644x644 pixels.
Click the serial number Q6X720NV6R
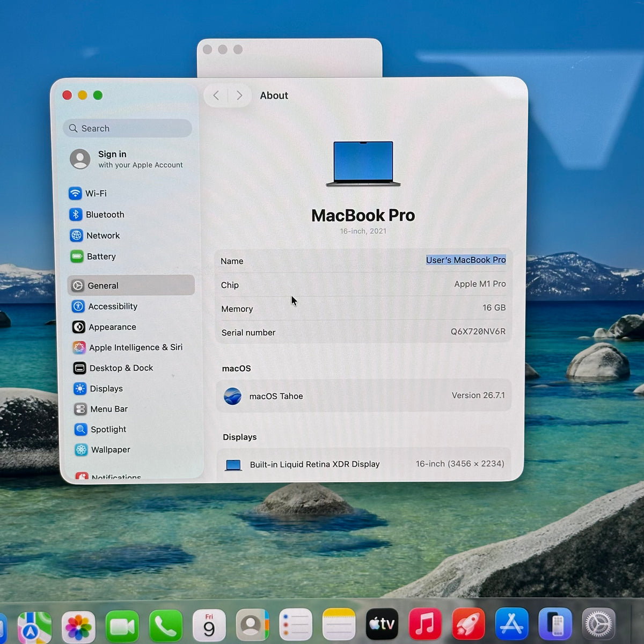(x=478, y=332)
